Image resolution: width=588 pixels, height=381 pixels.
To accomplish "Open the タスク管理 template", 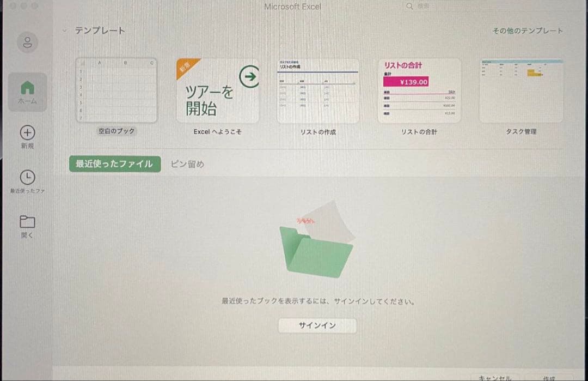I will (x=521, y=90).
